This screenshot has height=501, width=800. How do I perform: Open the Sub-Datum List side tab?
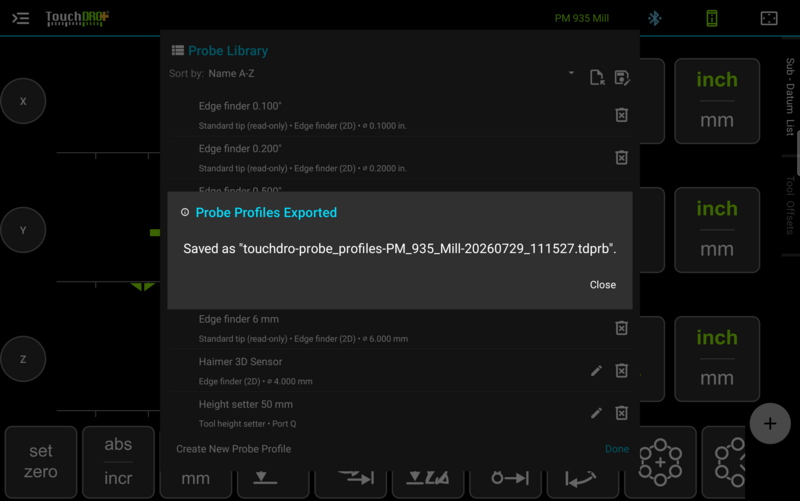(790, 97)
